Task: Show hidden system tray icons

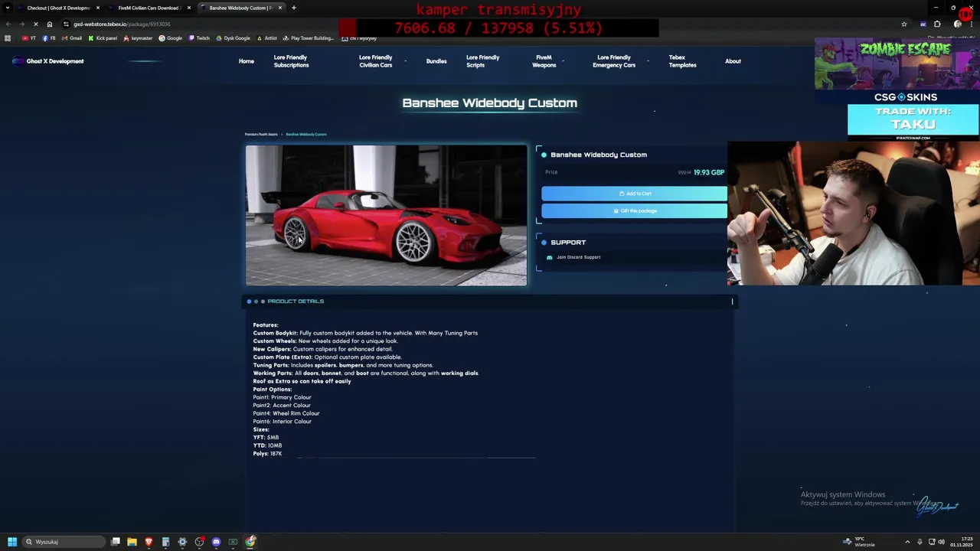Action: 907,542
